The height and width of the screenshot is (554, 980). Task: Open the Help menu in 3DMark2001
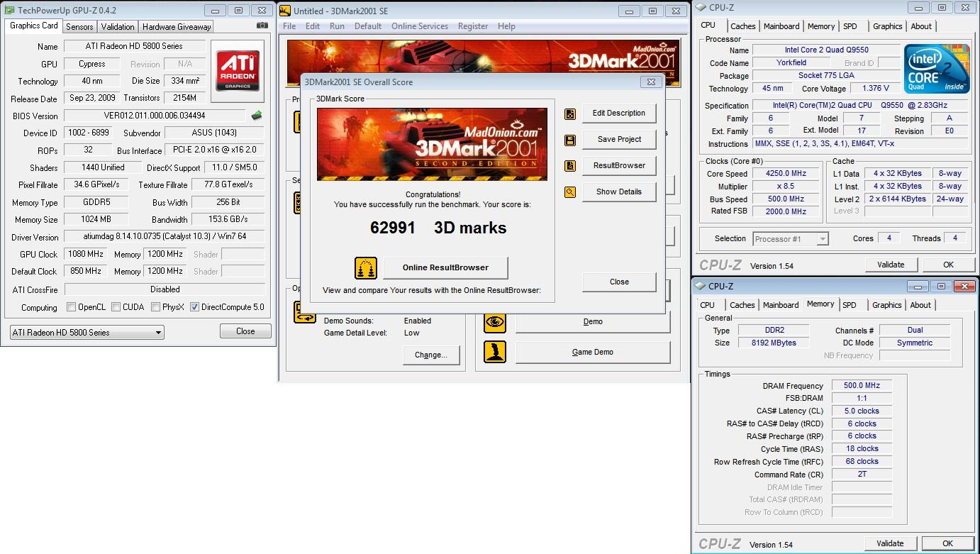[506, 26]
